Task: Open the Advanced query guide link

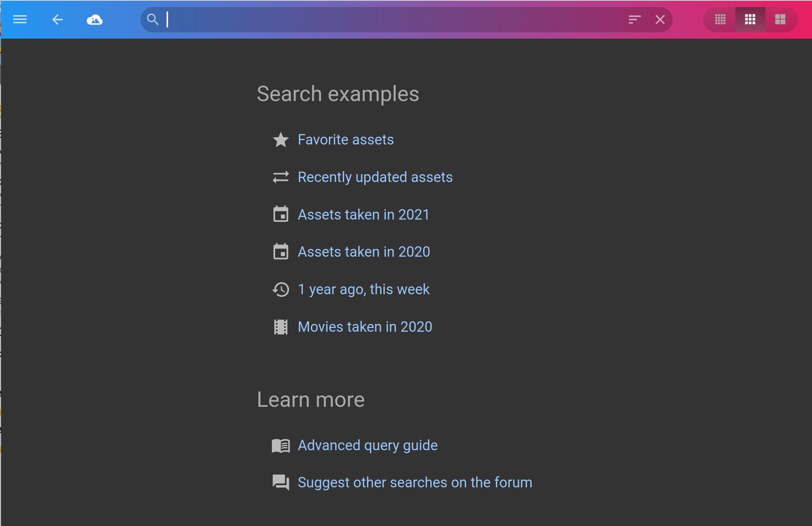Action: pos(368,445)
